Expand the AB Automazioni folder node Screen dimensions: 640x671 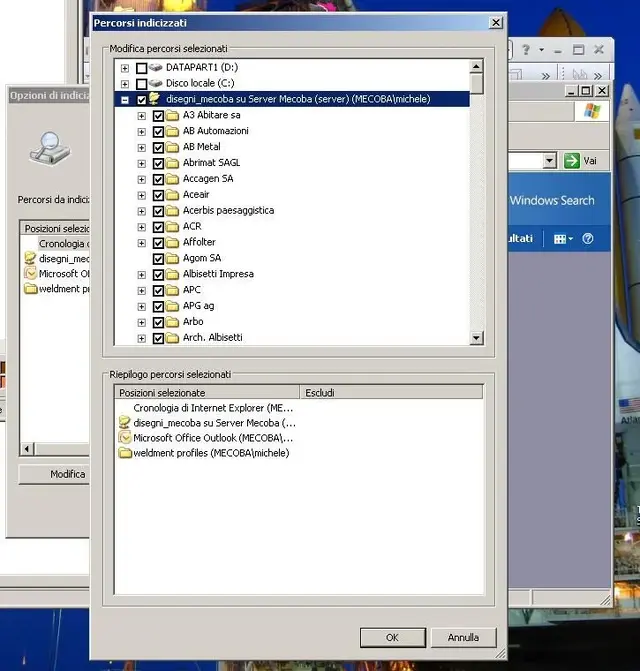(141, 132)
